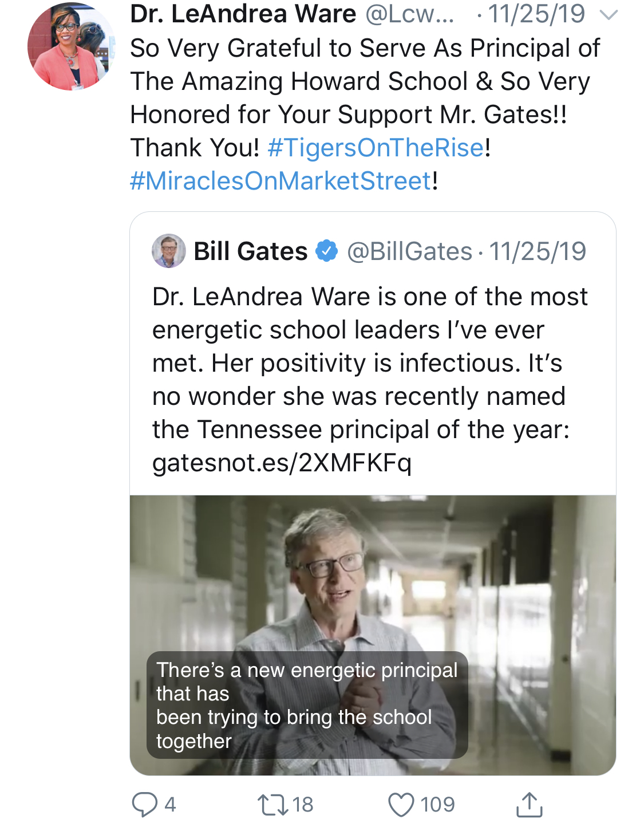Screen dimensions: 644x827
Task: Play the Bill Gates hallway video
Action: [373, 635]
